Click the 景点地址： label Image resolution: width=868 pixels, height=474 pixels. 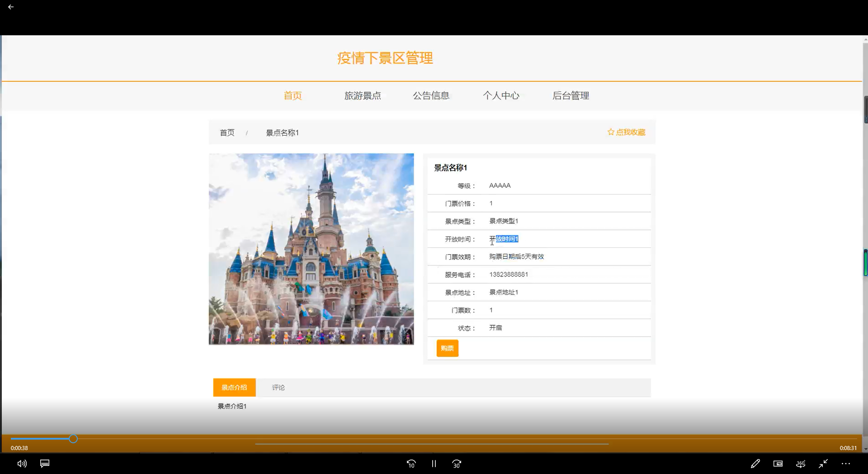pyautogui.click(x=460, y=293)
